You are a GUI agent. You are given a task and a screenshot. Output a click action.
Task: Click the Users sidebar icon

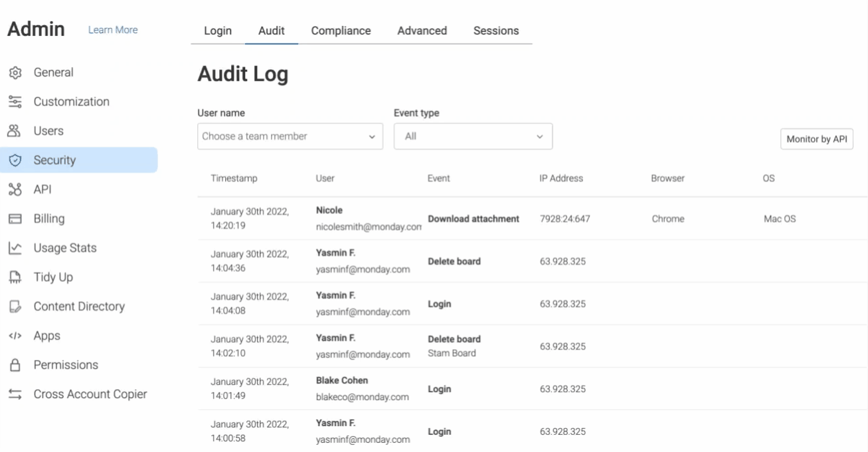[15, 130]
